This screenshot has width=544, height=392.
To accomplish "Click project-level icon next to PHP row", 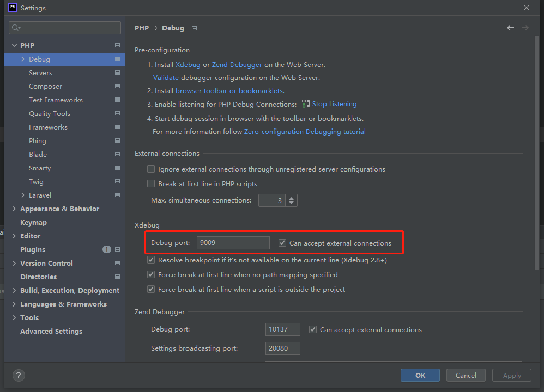I will pyautogui.click(x=117, y=45).
